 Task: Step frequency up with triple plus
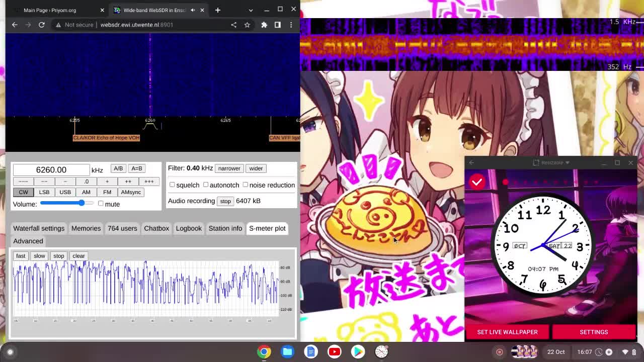(149, 182)
